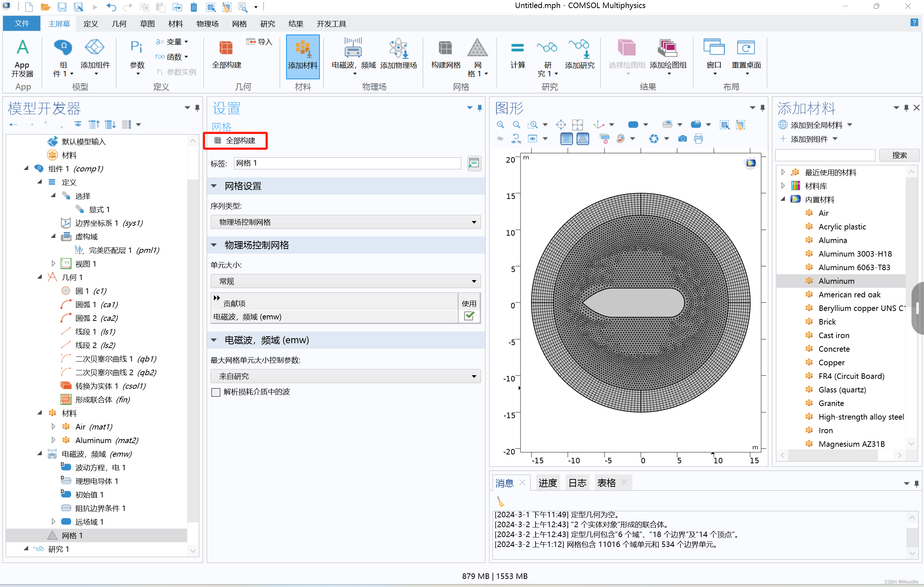Expand the Air (mat1) tree node

point(53,427)
